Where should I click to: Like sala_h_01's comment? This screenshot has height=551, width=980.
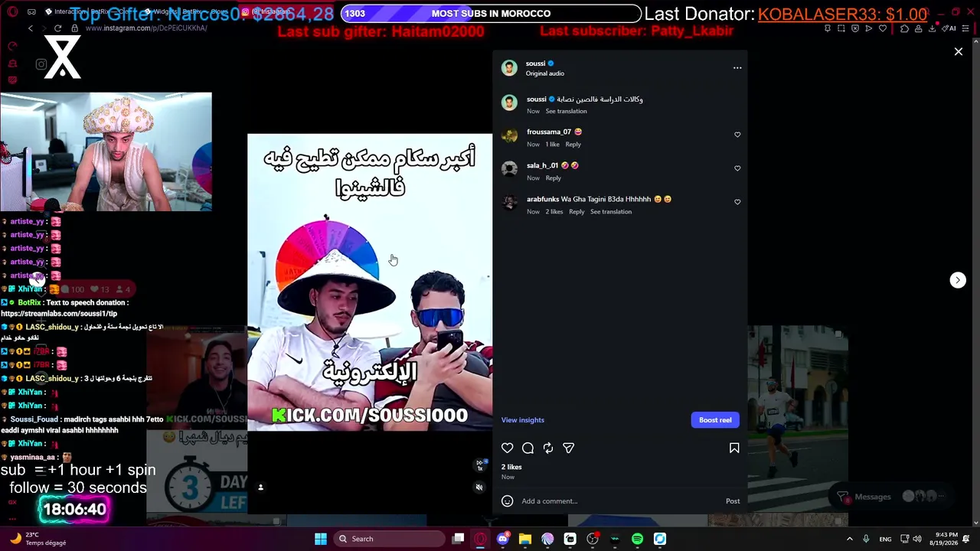point(737,168)
